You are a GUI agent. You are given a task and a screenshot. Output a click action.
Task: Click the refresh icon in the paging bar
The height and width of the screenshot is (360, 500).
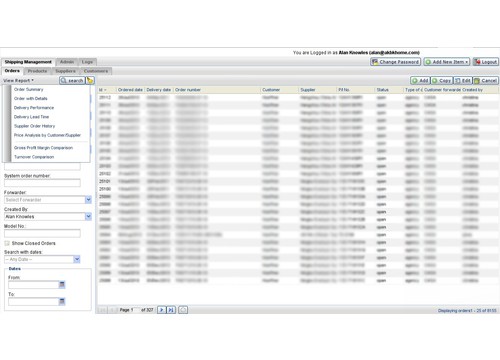[183, 310]
